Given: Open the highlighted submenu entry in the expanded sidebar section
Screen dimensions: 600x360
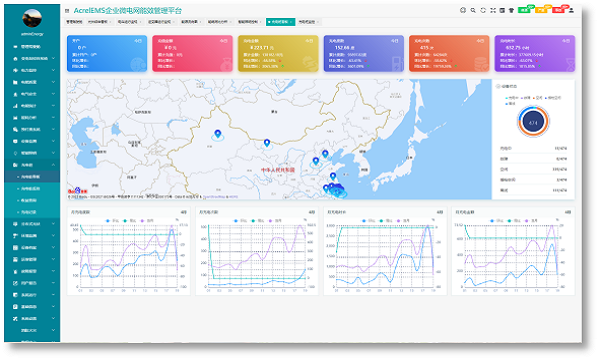Looking at the screenshot, I should coord(32,177).
